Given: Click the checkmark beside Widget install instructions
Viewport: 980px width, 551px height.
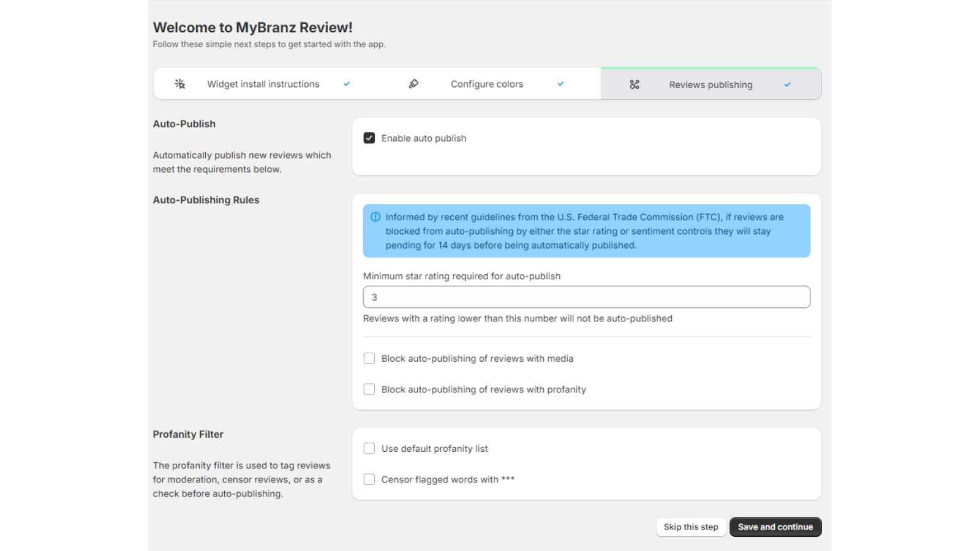Looking at the screenshot, I should (x=347, y=84).
